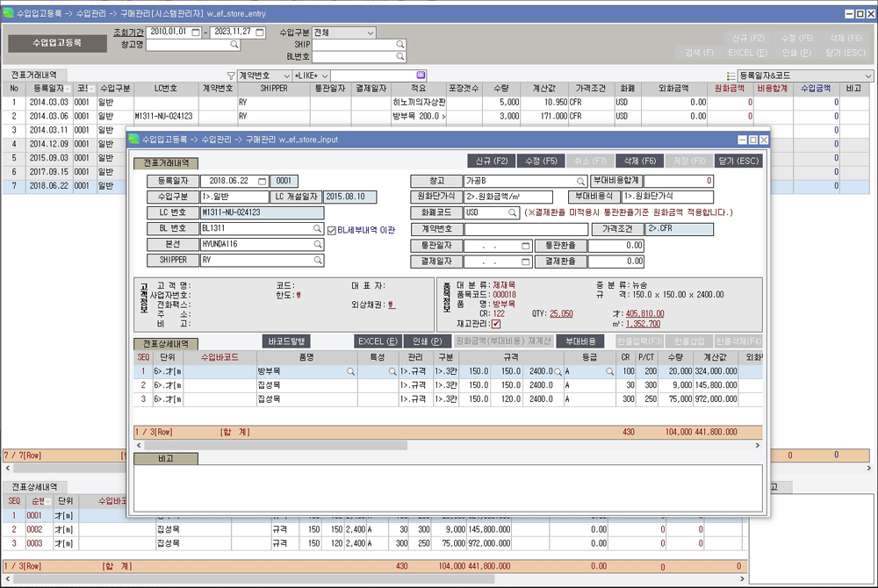Select main list row with LC M1311-NU-024123
This screenshot has height=588, width=878.
[x=435, y=117]
